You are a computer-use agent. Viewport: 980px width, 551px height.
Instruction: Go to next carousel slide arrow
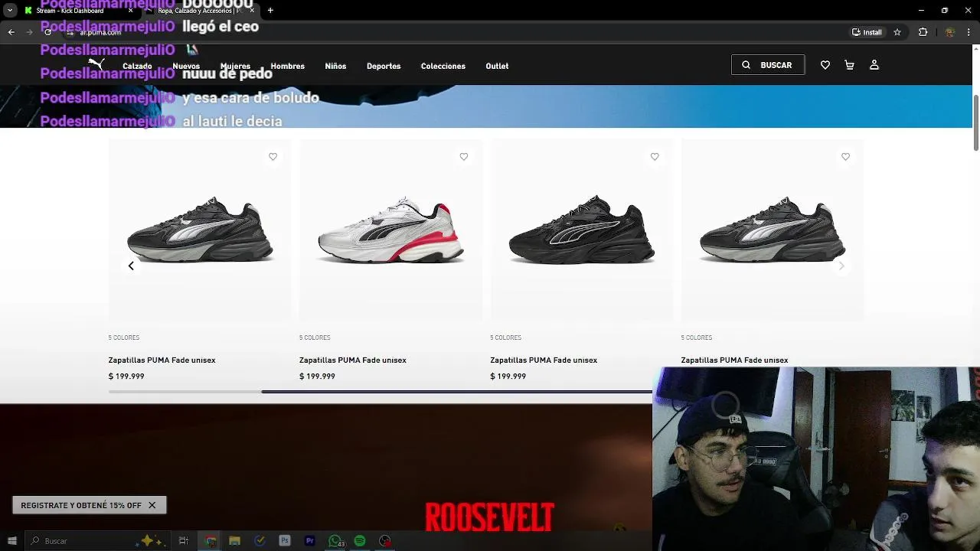[x=841, y=266]
